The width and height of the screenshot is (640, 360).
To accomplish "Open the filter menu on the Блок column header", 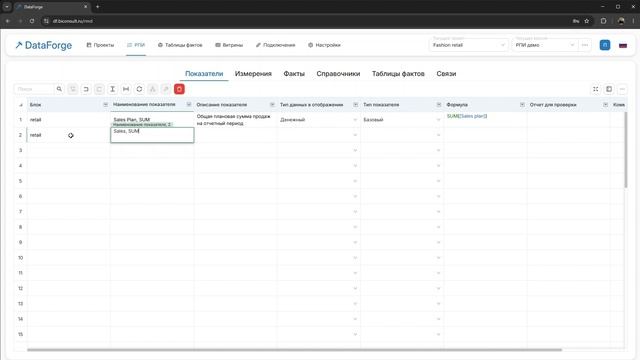I will 105,104.
